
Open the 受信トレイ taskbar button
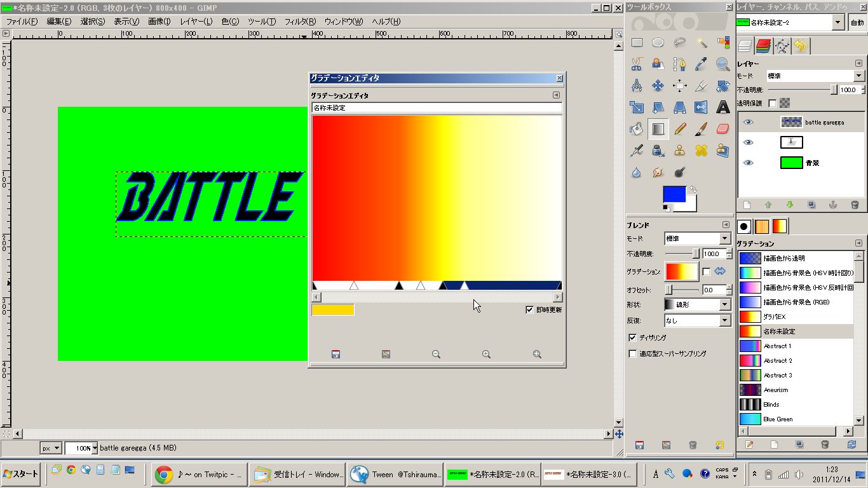pos(298,474)
